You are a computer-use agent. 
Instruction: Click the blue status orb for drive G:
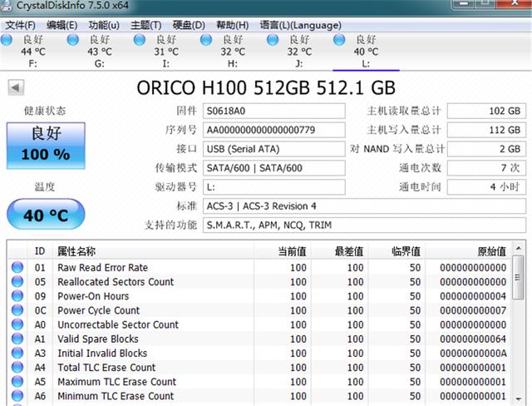click(73, 40)
